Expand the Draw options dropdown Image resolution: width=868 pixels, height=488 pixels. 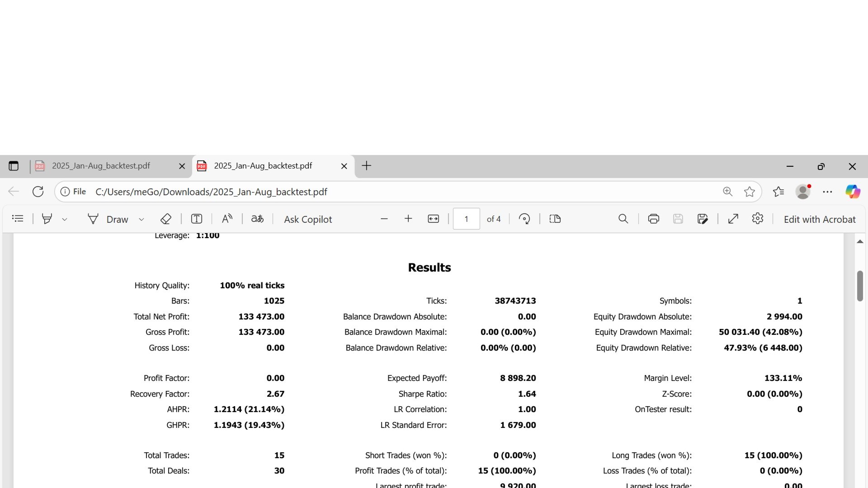coord(141,219)
